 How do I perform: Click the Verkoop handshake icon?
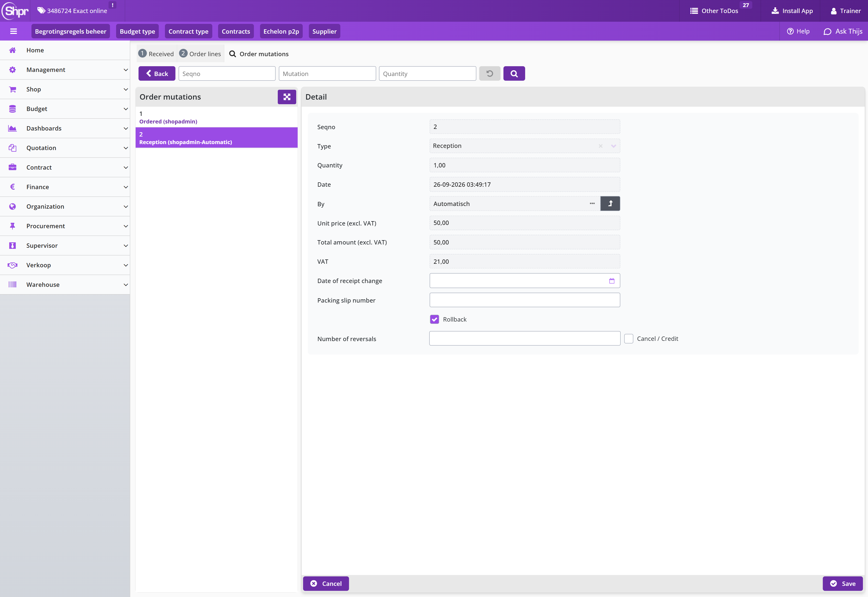pos(12,265)
